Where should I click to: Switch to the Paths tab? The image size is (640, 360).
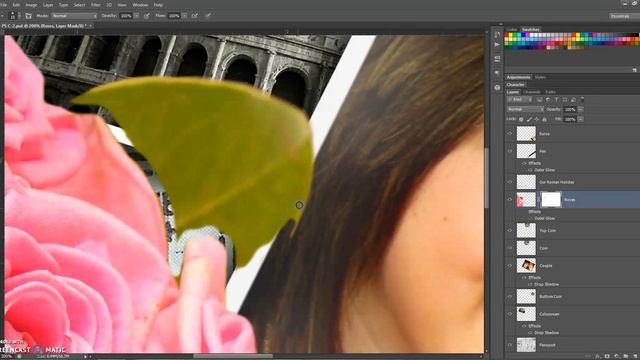(550, 92)
